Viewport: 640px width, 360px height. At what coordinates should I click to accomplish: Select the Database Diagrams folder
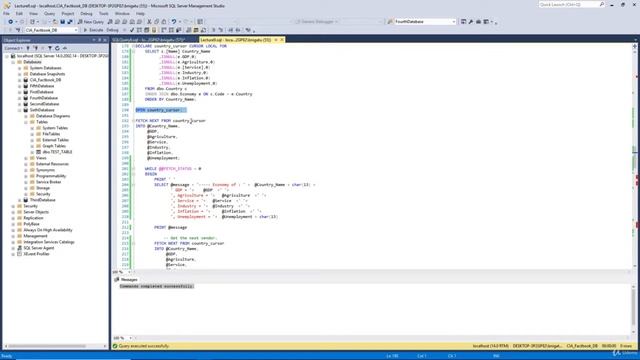(53, 116)
